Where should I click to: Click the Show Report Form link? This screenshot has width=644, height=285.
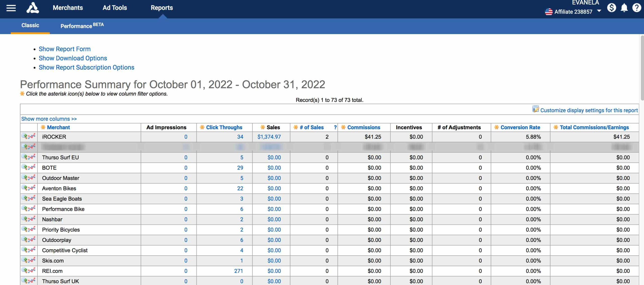point(65,49)
